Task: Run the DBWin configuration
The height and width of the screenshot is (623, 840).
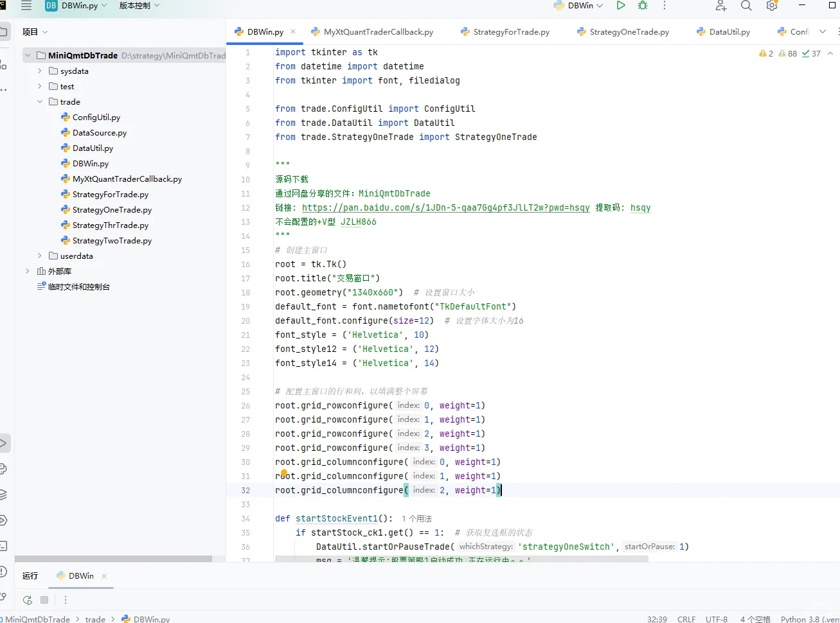Action: pos(620,6)
